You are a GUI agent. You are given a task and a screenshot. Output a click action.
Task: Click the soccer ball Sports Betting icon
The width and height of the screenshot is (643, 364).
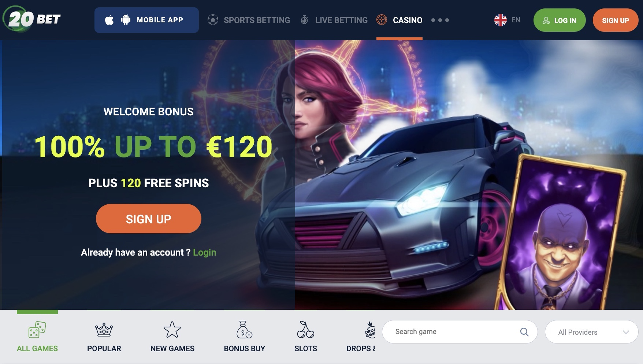pyautogui.click(x=213, y=20)
